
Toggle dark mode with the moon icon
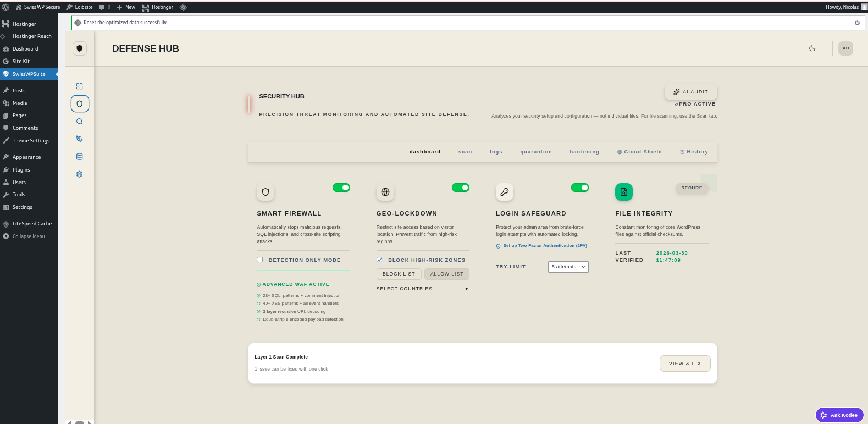[812, 48]
